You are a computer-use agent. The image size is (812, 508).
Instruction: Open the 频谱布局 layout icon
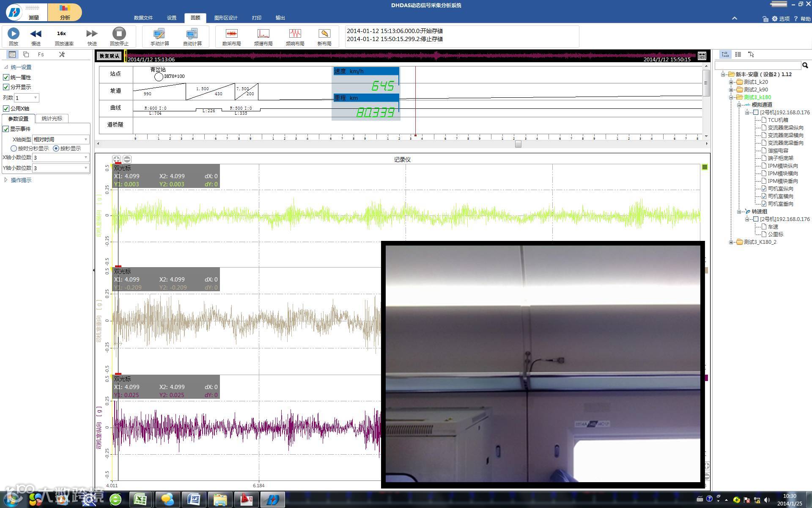pos(263,34)
